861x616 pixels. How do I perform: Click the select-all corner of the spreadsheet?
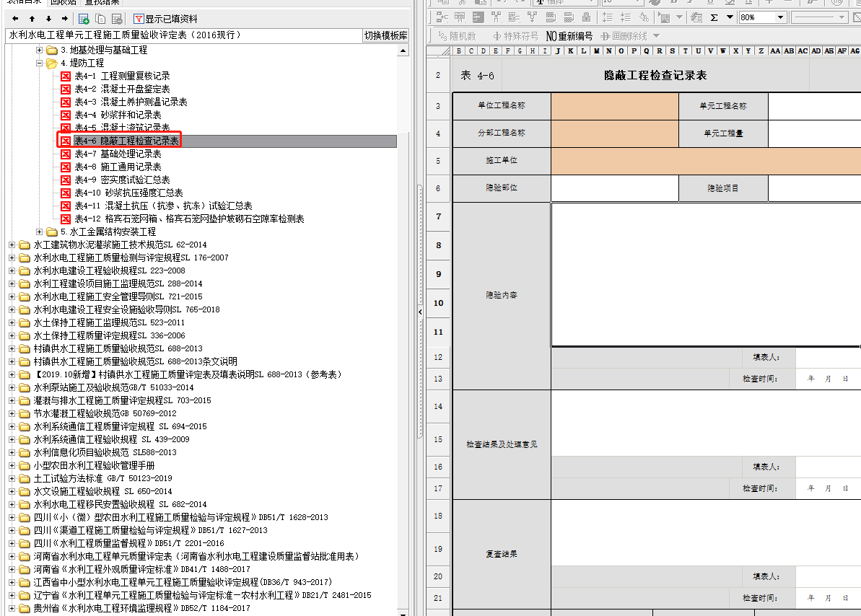[x=439, y=51]
